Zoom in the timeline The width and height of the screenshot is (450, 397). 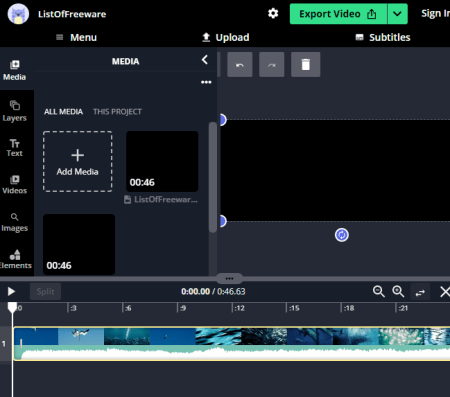[x=398, y=292]
